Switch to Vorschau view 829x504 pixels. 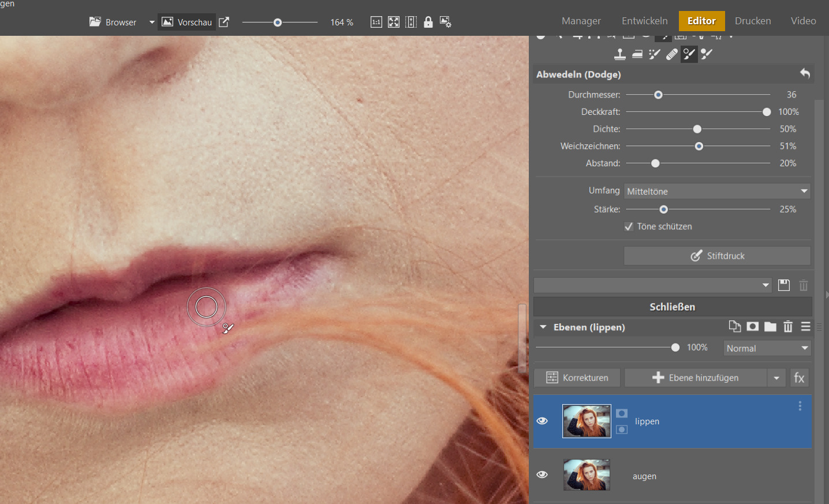coord(186,22)
